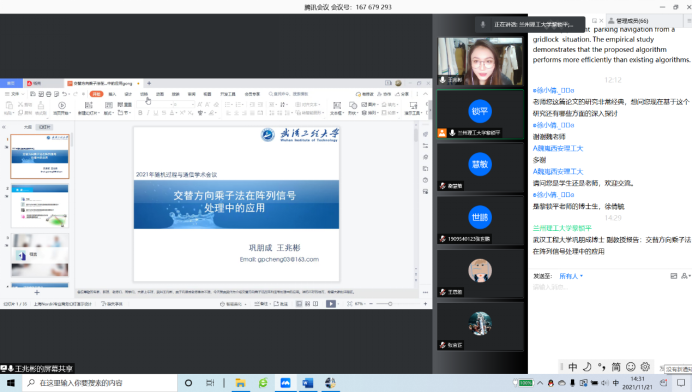Click the superscript X² icon
This screenshot has width=693, height=392.
click(182, 113)
